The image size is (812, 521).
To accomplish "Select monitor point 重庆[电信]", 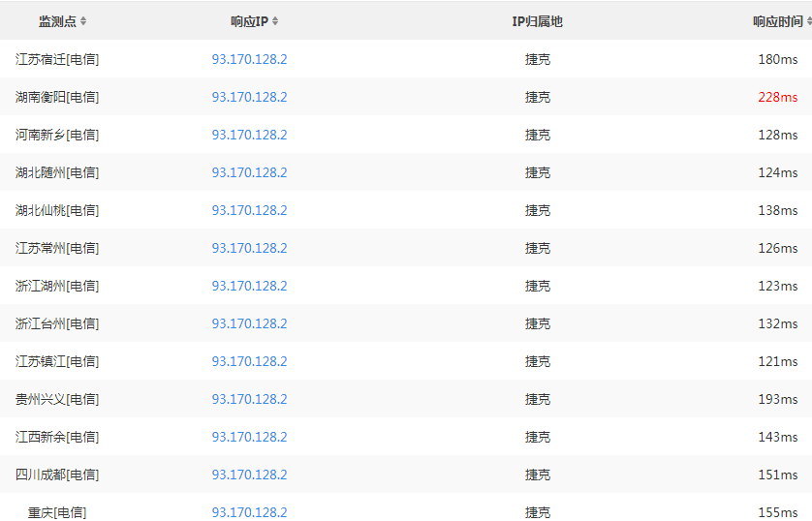I will tap(57, 512).
